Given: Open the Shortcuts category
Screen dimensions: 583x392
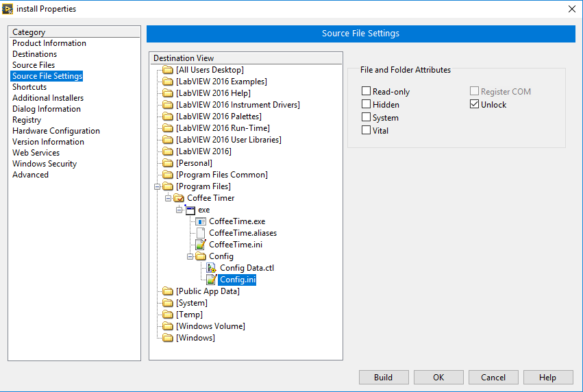Looking at the screenshot, I should [29, 87].
